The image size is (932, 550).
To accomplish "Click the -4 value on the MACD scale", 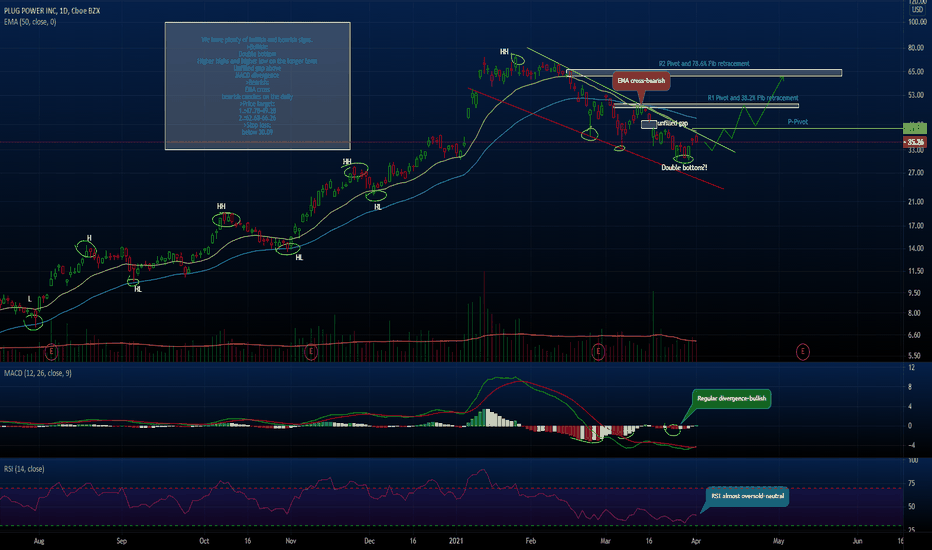I will pos(911,445).
